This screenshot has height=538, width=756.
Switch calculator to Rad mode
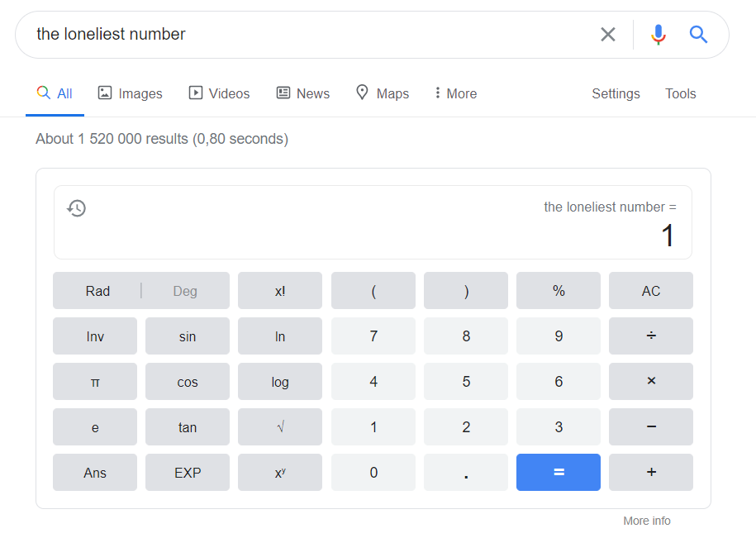pos(97,290)
